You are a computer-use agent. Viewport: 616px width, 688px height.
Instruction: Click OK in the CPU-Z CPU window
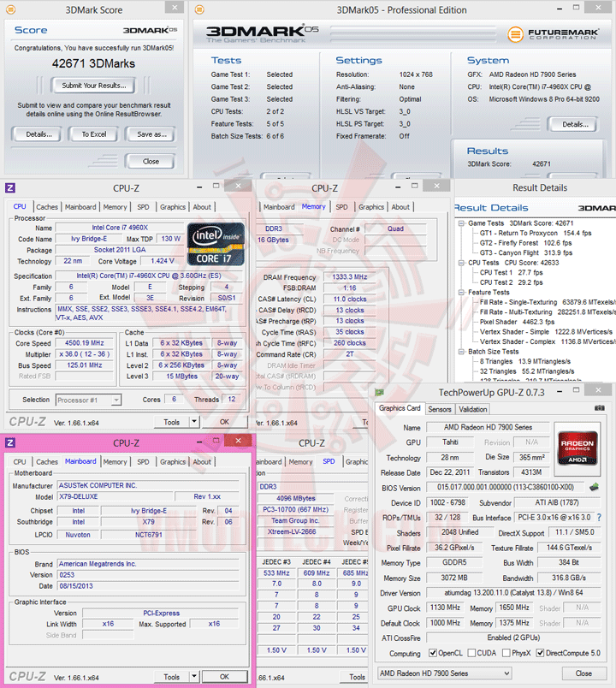tap(224, 422)
